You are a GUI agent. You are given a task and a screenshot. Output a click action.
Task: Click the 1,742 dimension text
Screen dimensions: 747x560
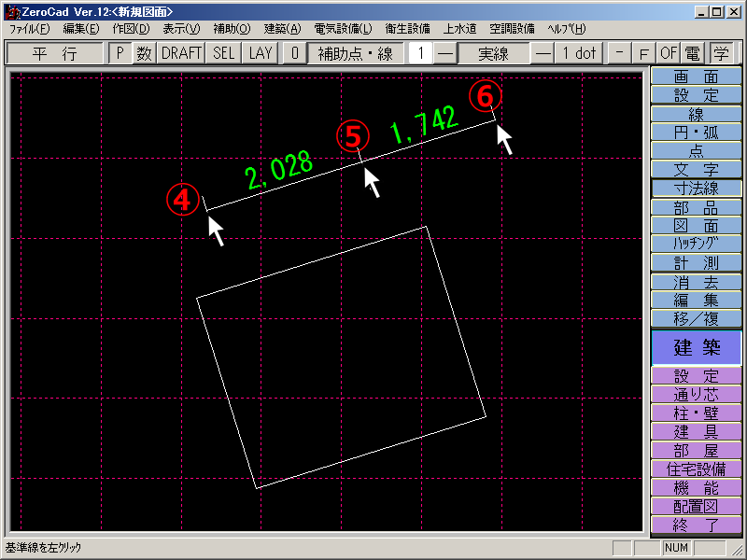(x=424, y=125)
